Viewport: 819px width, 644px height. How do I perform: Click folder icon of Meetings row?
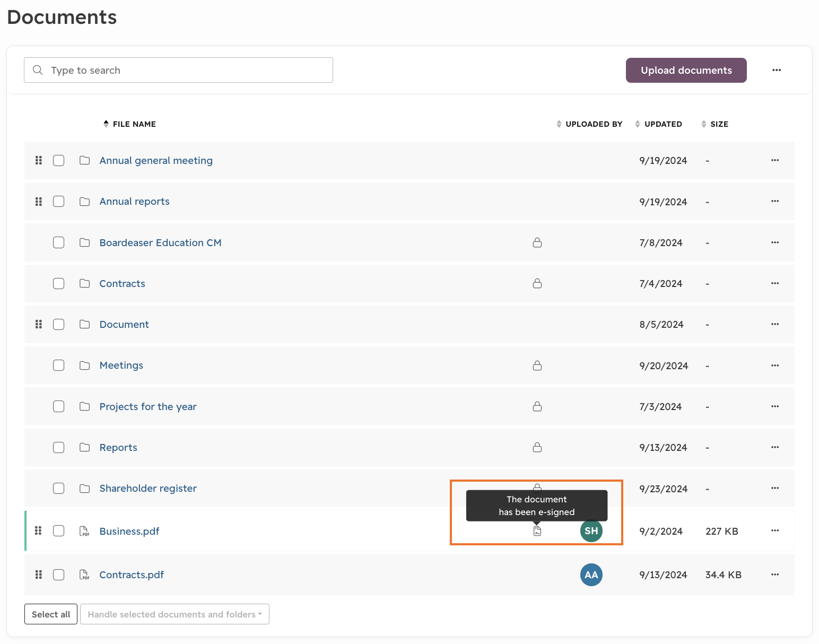coord(84,365)
